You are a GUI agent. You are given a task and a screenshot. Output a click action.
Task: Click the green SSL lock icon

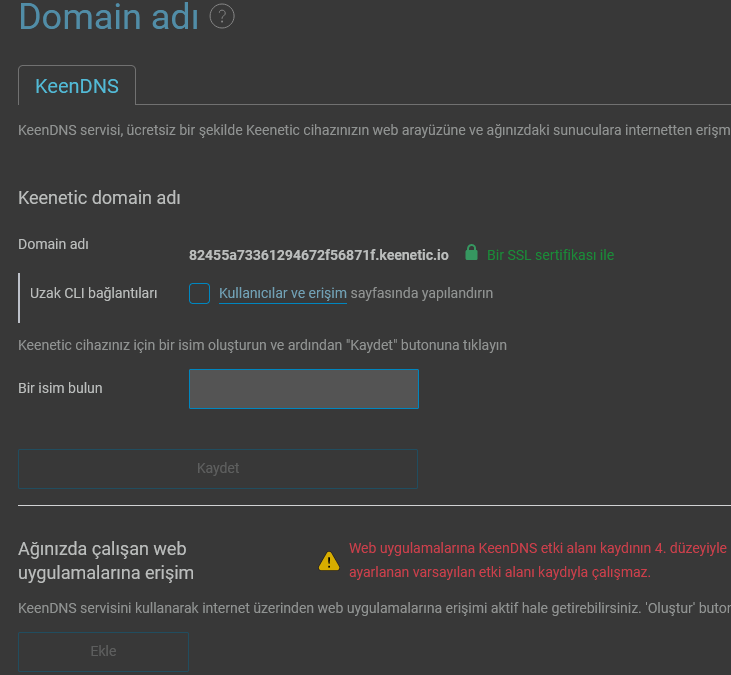pyautogui.click(x=471, y=253)
